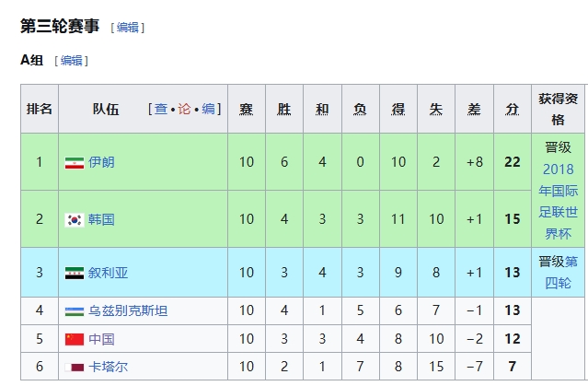Viewport: 588px width, 386px height.
Task: Click the Syria flag icon
Action: 75,273
